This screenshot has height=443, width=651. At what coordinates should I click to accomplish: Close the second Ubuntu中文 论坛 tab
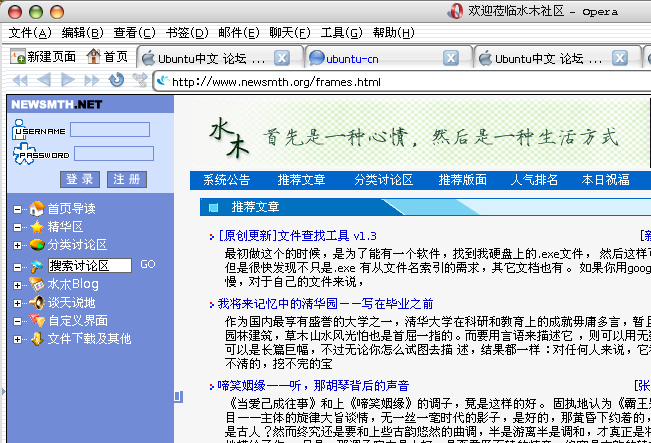620,58
